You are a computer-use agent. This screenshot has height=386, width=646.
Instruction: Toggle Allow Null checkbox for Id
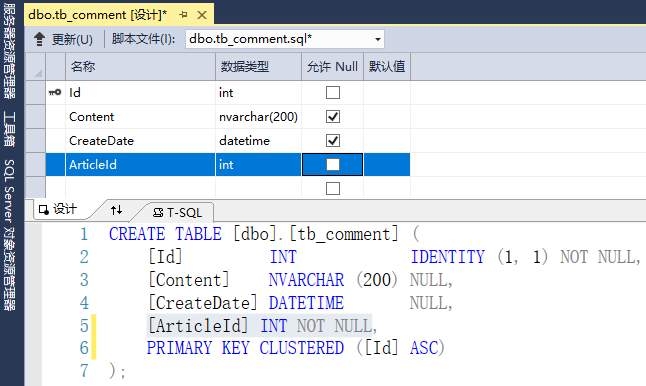[x=333, y=93]
